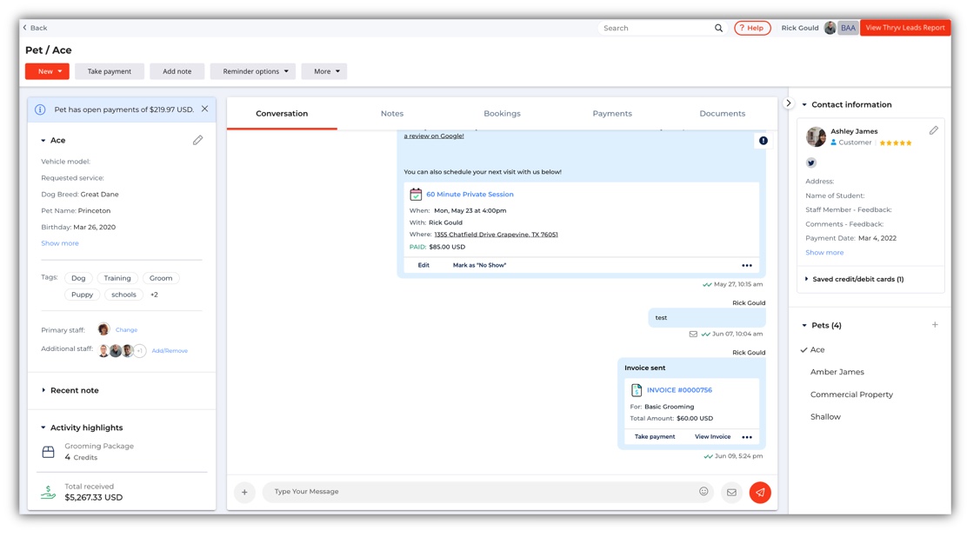The image size is (980, 537).
Task: Click the Training tag
Action: click(x=117, y=278)
